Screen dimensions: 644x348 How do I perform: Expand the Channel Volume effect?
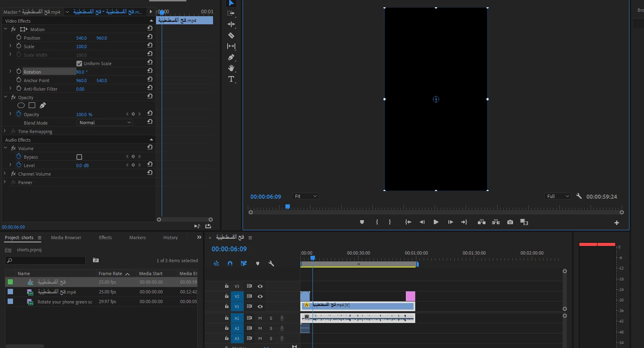click(5, 174)
